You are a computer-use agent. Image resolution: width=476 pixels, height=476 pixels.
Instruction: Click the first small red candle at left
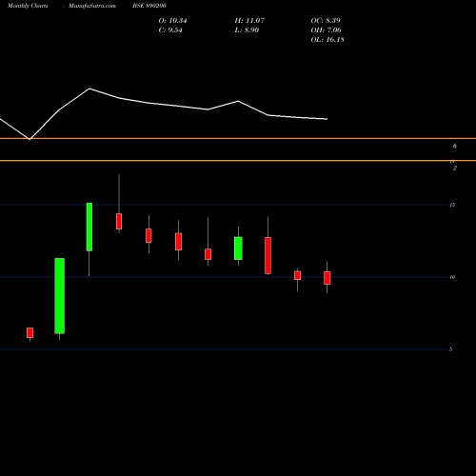[30, 333]
